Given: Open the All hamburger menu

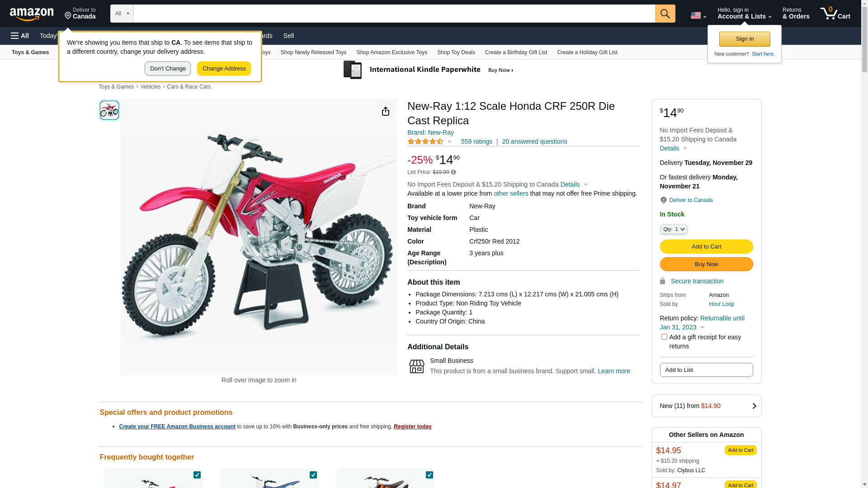Looking at the screenshot, I should pos(20,36).
